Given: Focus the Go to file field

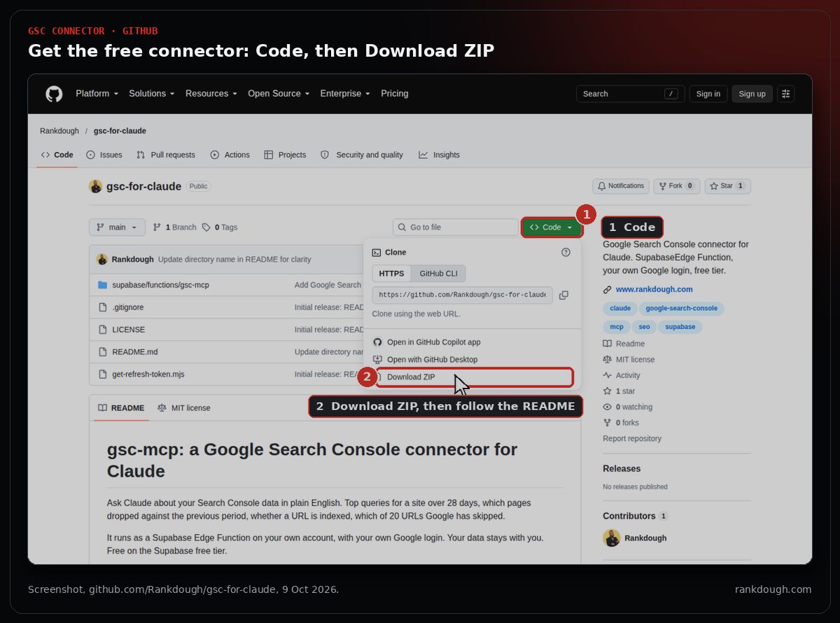Looking at the screenshot, I should pyautogui.click(x=456, y=227).
